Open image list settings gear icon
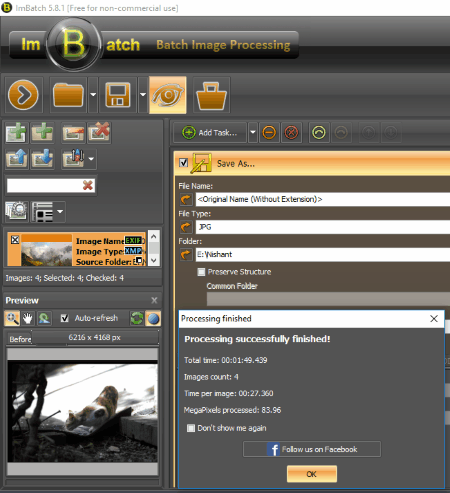This screenshot has height=493, width=450. pyautogui.click(x=16, y=211)
